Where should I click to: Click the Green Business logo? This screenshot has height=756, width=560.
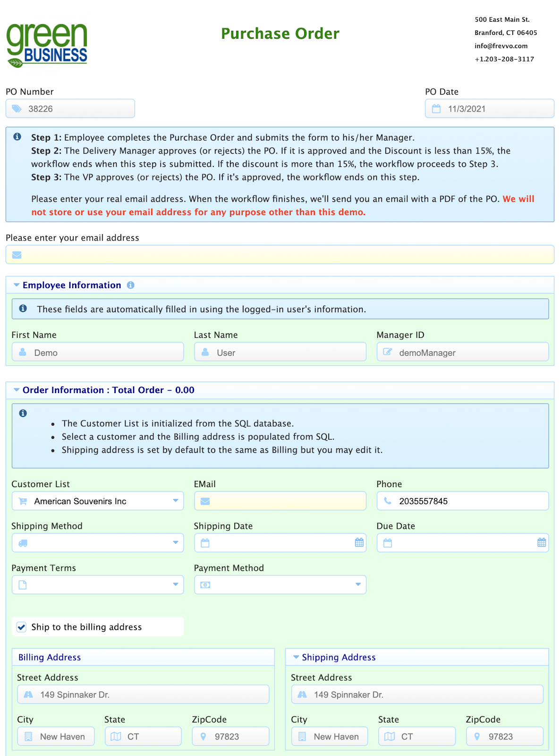47,45
